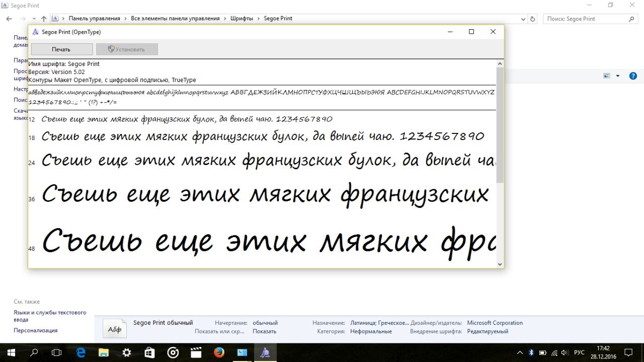Click the Установить button

click(x=127, y=49)
